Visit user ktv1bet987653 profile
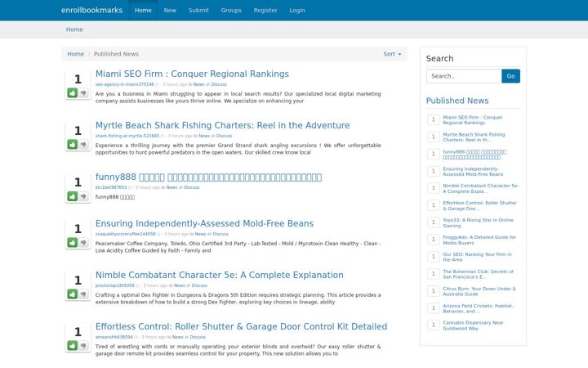The width and height of the screenshot is (588, 368). [111, 187]
